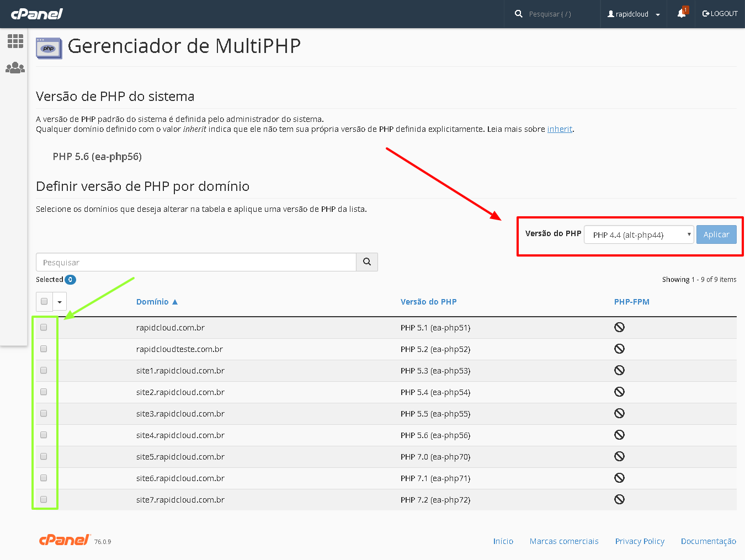Click PHP-FPM disabled icon for site7.rapidcloud.com.br
Viewport: 745px width, 560px height.
point(619,500)
